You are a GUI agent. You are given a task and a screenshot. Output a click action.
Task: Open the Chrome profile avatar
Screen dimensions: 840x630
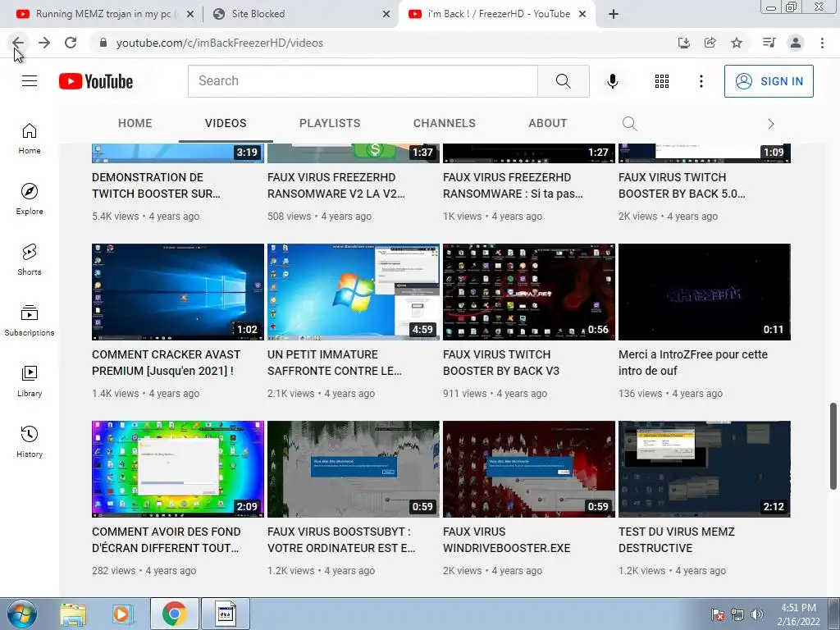(796, 43)
